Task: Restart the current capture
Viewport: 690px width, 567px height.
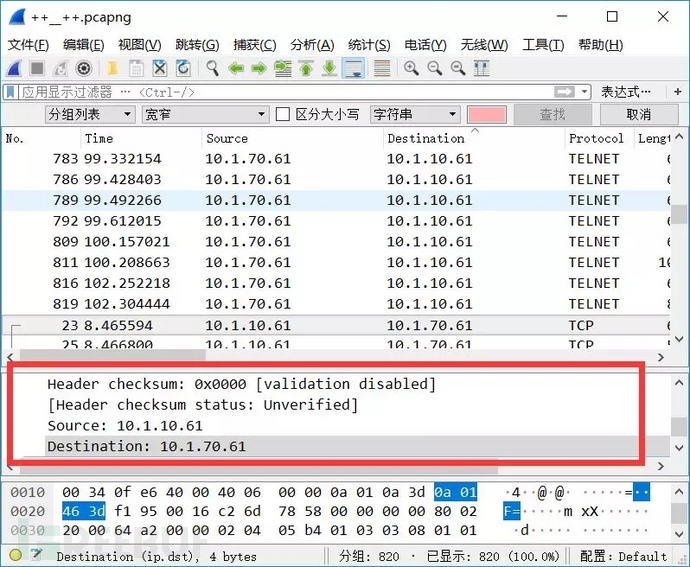Action: tap(60, 68)
